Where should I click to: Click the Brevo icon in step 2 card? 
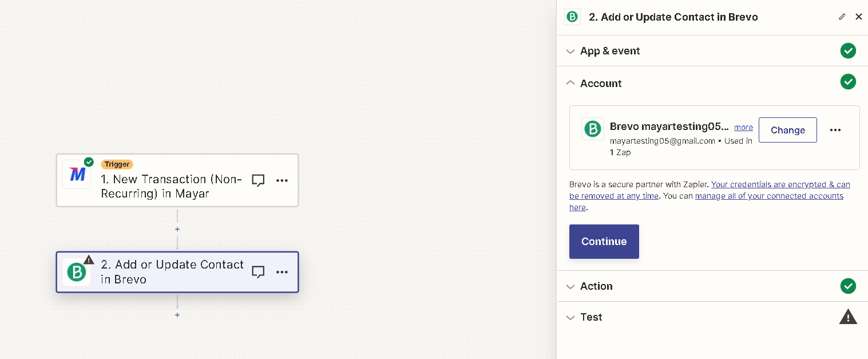(x=77, y=272)
